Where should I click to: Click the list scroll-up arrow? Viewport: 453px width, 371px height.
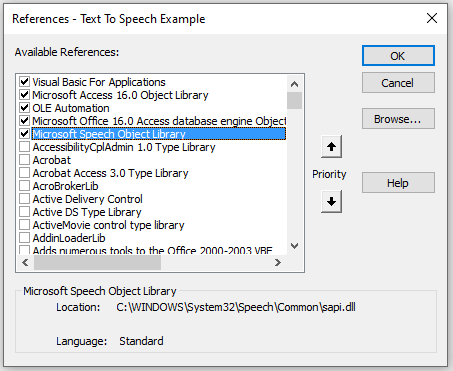click(x=294, y=84)
